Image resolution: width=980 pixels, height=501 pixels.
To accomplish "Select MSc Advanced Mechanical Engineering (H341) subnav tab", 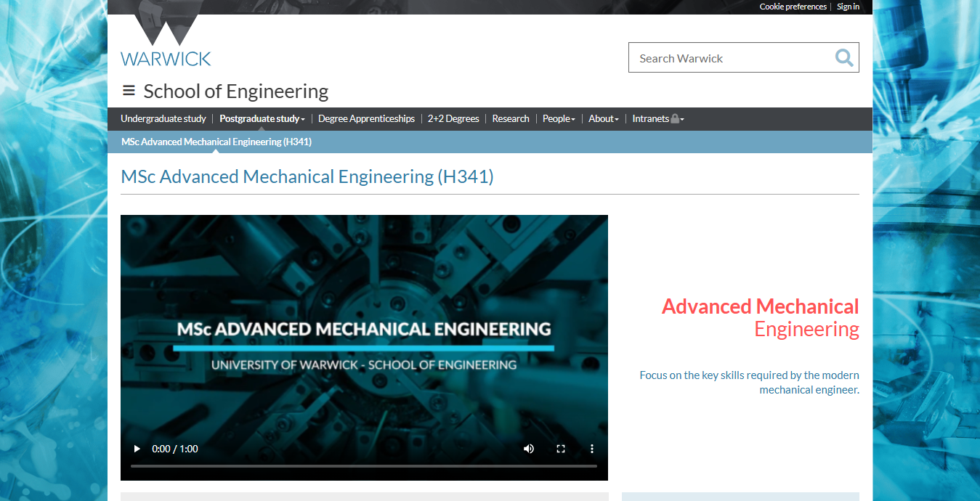I will (216, 142).
